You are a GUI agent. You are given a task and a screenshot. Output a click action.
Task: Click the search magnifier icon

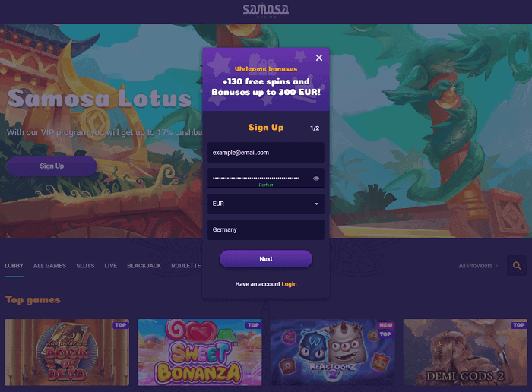pos(517,266)
